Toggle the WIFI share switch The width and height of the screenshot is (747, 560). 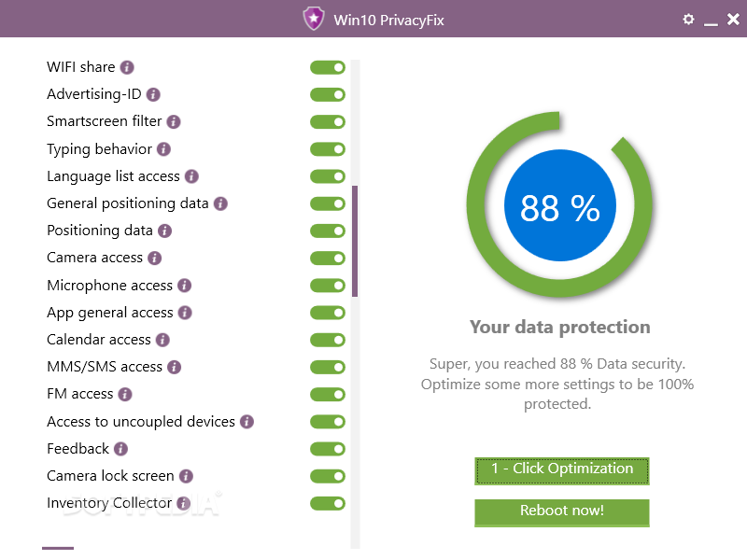[x=328, y=67]
